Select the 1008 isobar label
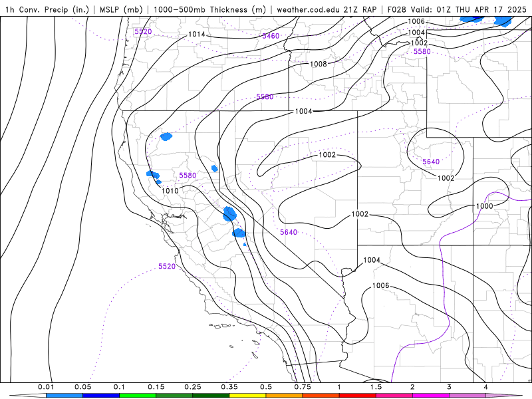Viewport: 532px width, 399px height. 319,64
